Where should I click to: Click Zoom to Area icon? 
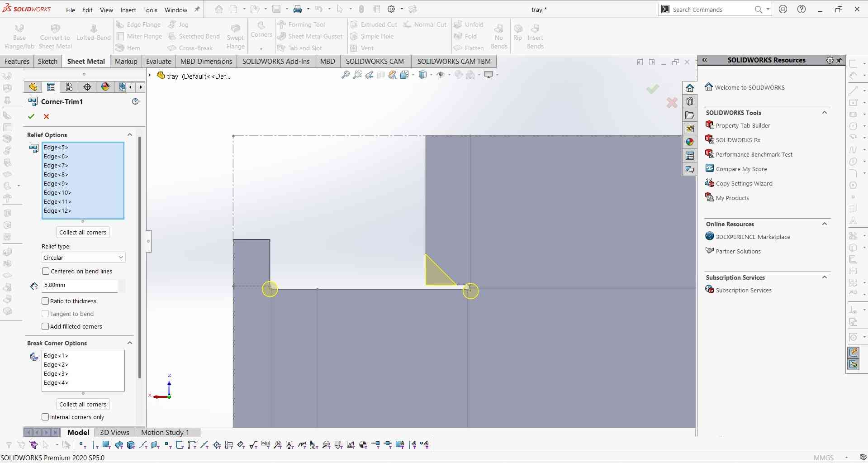pos(357,75)
